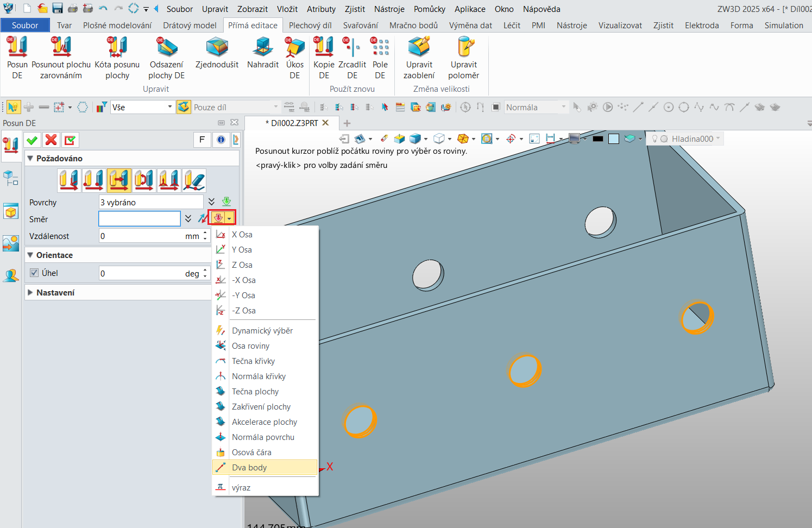Click the light blue color swatch
Screen dimensions: 812x528
(614, 139)
